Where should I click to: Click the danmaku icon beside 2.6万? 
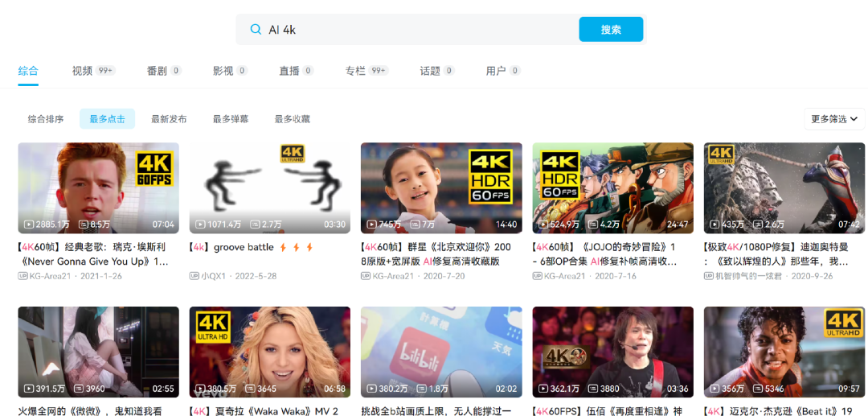click(x=759, y=224)
